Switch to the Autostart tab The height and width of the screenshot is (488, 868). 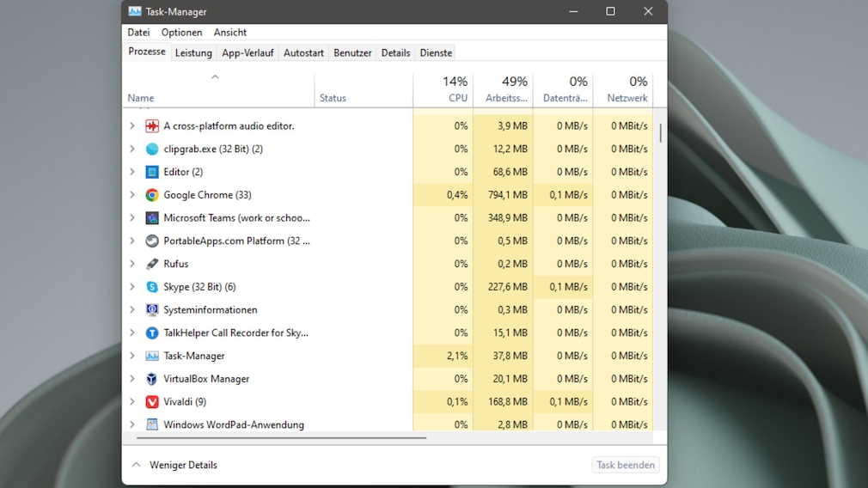(x=303, y=53)
